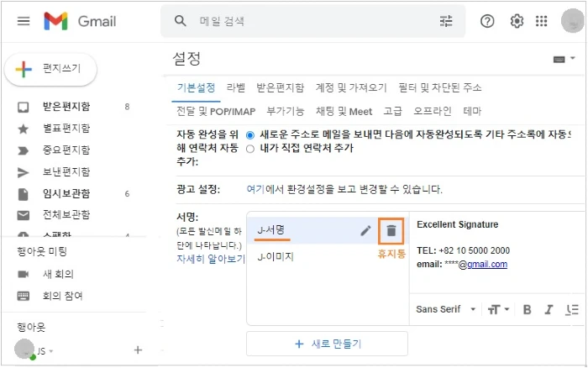Viewport: 588px width, 368px height.
Task: Click the Gmail logo
Action: pos(80,21)
